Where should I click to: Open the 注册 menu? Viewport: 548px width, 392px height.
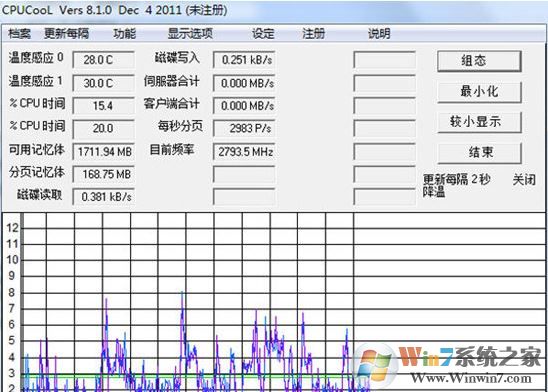[x=313, y=34]
